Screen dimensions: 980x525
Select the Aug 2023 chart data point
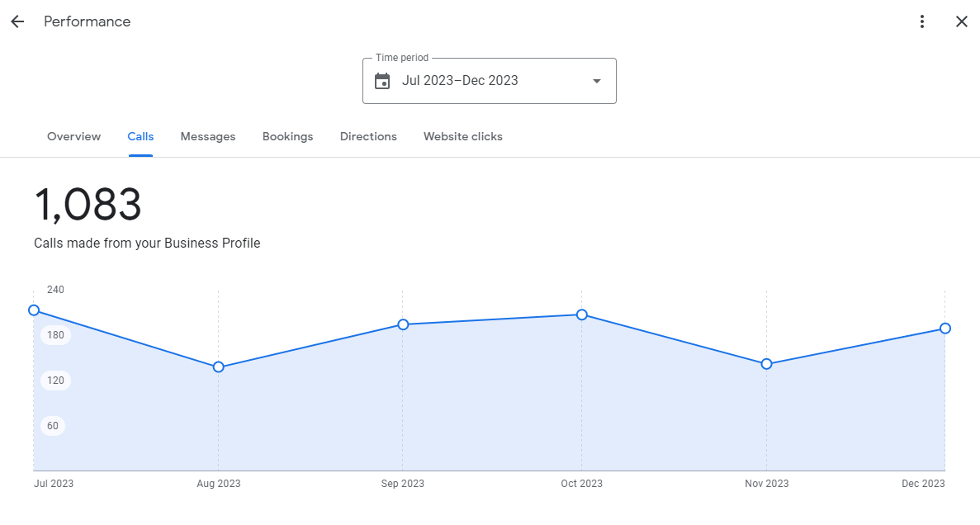(219, 367)
